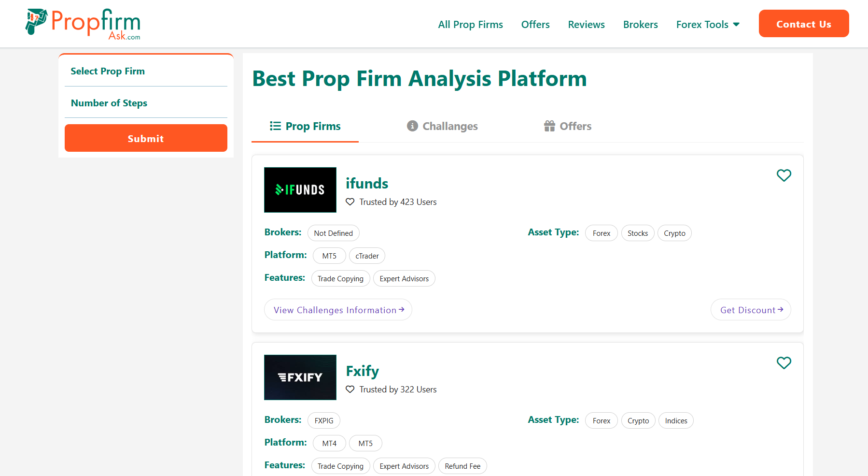
Task: Click the gift icon beside Offers
Action: coord(548,126)
